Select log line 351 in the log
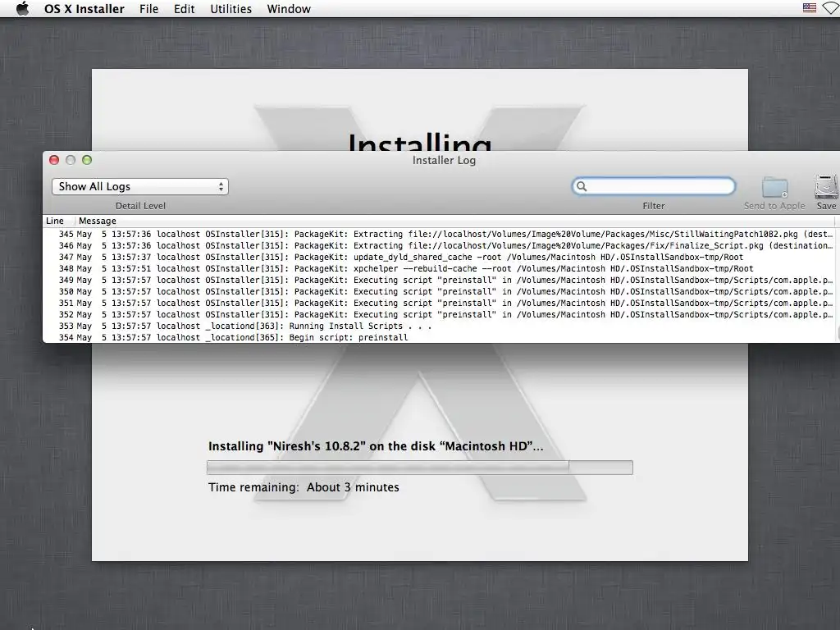840x630 pixels. pyautogui.click(x=440, y=304)
